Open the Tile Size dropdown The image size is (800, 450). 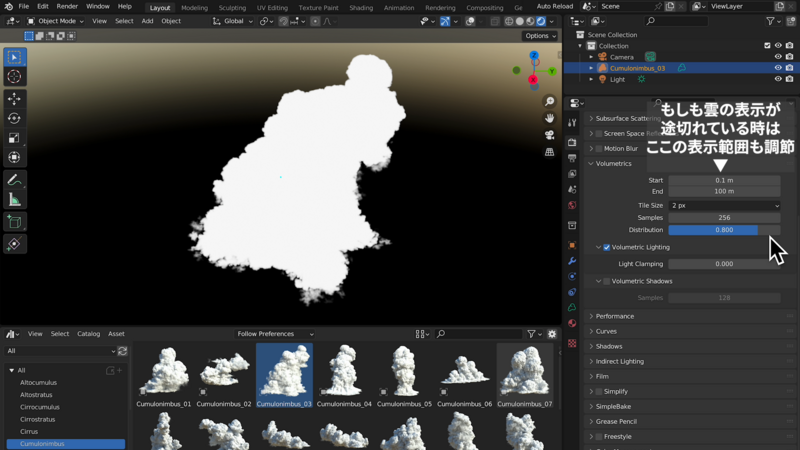(724, 205)
